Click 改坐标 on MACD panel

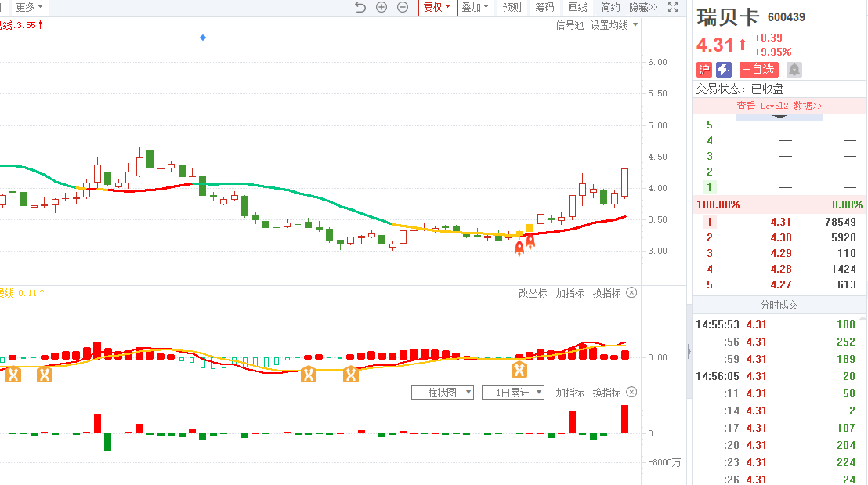[533, 293]
